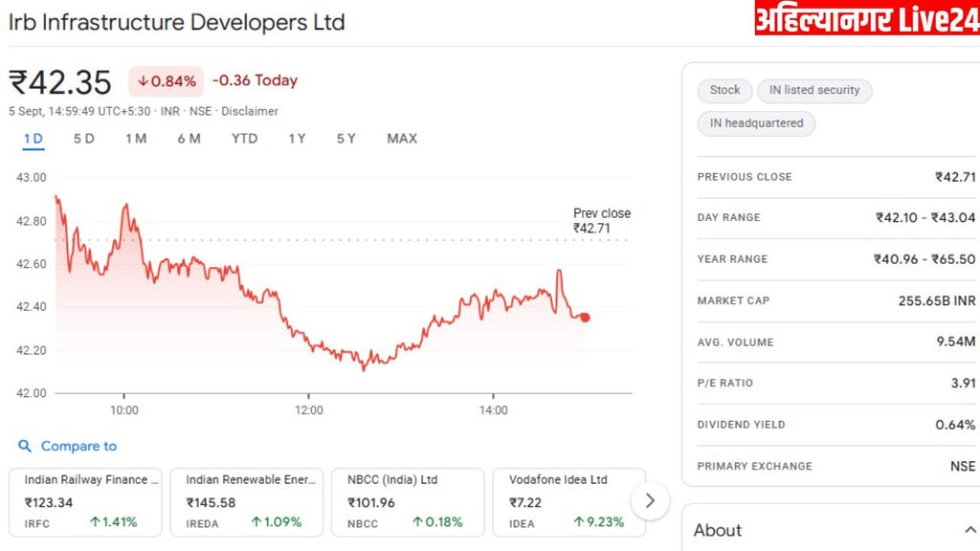Viewport: 980px width, 551px height.
Task: Click the red current price marker dot
Action: (x=585, y=318)
